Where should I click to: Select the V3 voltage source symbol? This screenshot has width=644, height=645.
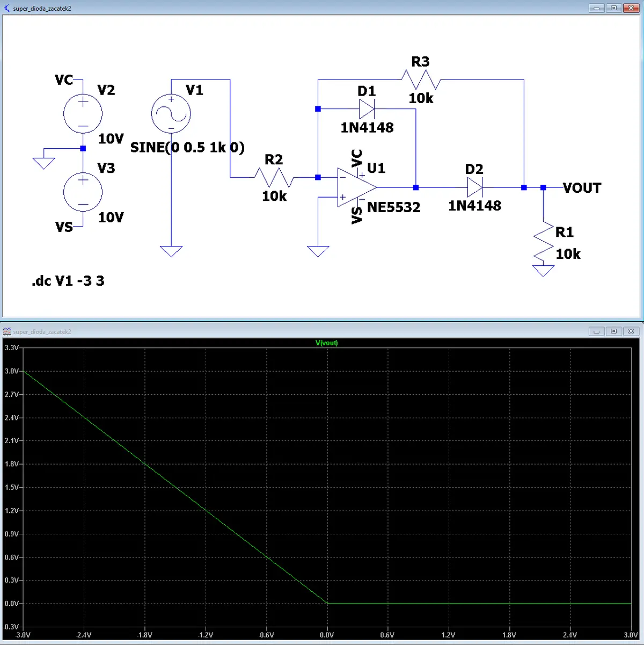coord(83,192)
